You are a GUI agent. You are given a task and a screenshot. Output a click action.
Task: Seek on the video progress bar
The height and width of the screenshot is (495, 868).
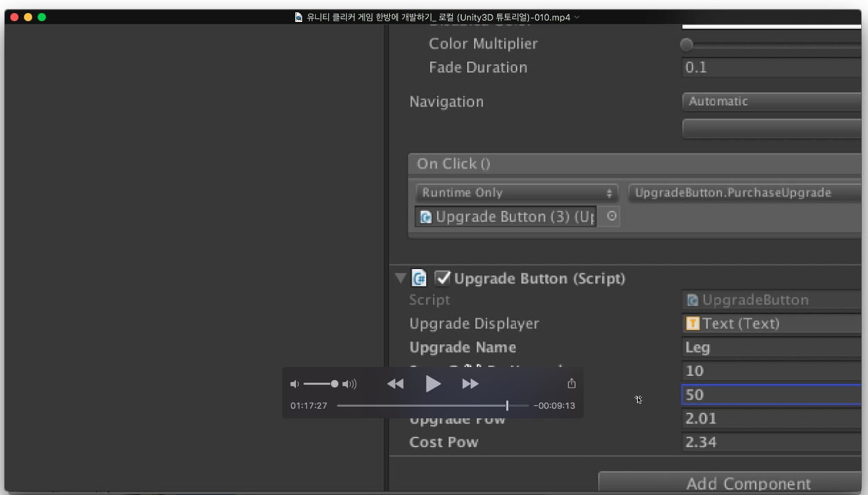point(432,406)
